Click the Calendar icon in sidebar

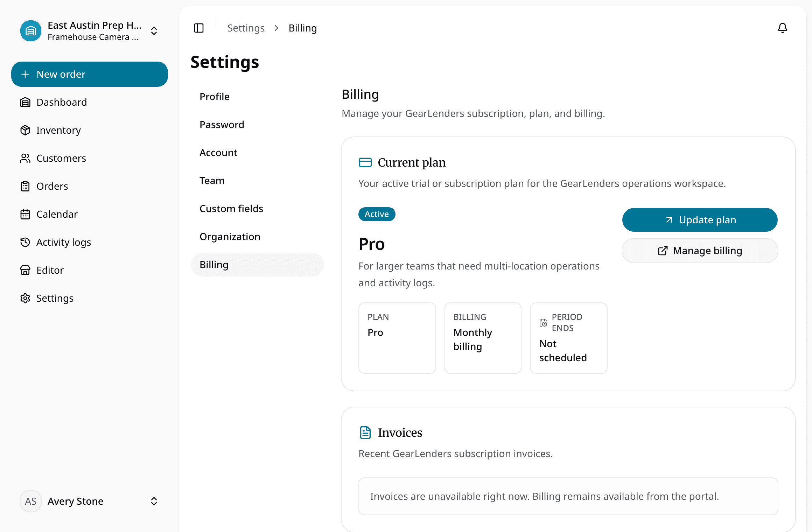click(25, 214)
